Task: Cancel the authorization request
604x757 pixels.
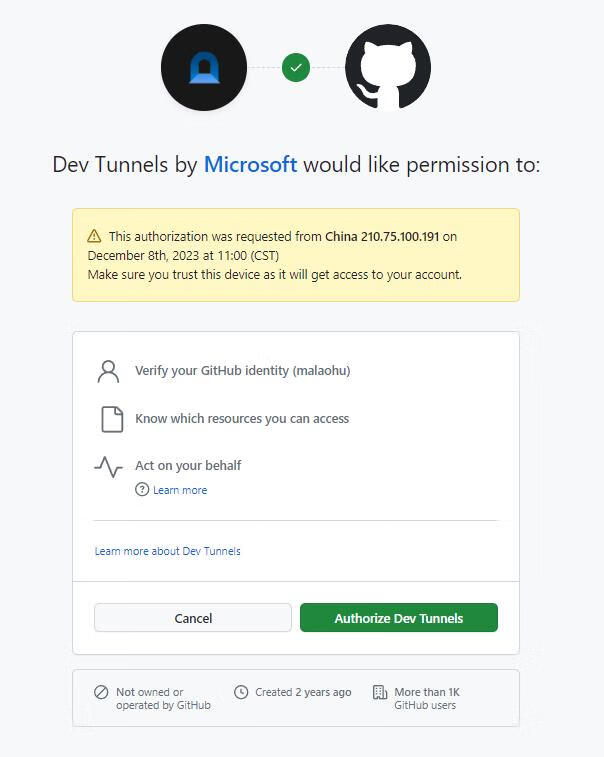Action: click(x=193, y=617)
